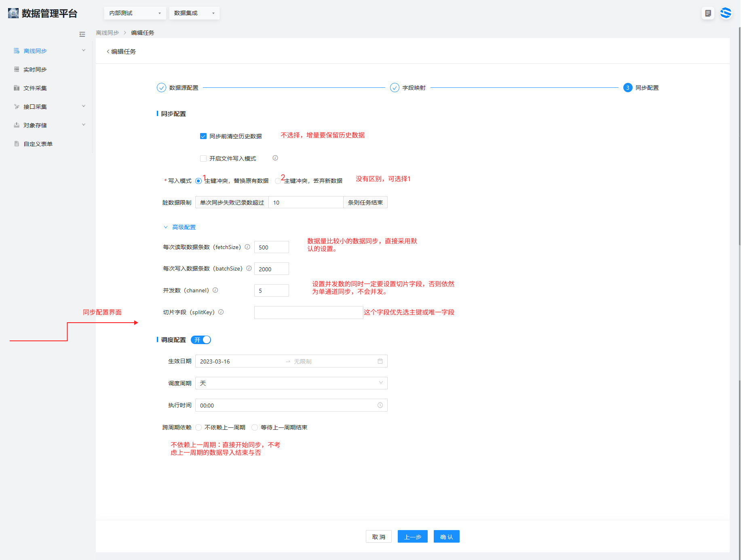Uncheck 同步前清空历史数据 checkbox

pos(203,136)
